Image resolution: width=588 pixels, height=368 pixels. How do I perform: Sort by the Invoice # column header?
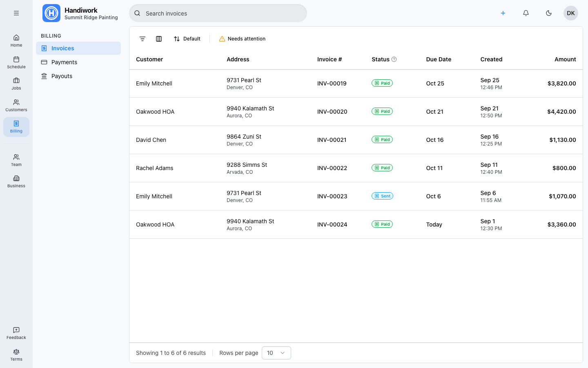pyautogui.click(x=330, y=59)
